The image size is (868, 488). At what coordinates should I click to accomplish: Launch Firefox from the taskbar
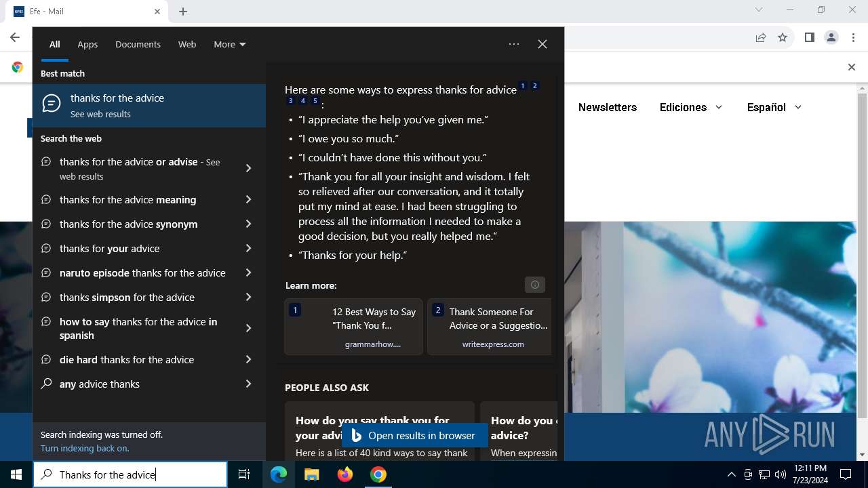coord(345,474)
